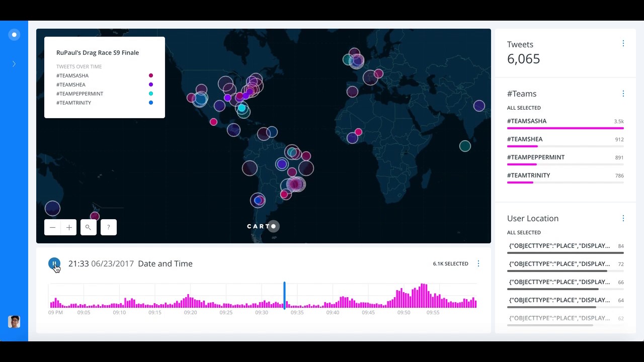The width and height of the screenshot is (644, 362).
Task: Expand the sidebar with the chevron arrow
Action: coord(14,64)
